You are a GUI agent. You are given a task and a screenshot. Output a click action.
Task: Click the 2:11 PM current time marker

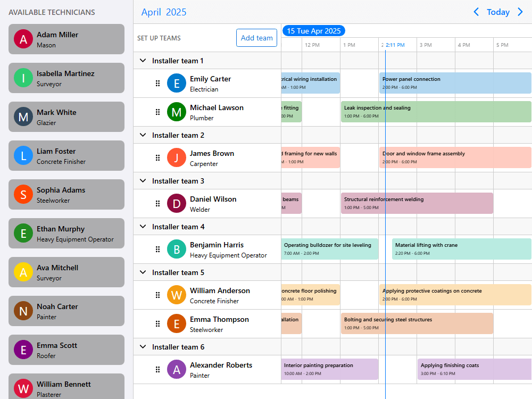tap(395, 45)
